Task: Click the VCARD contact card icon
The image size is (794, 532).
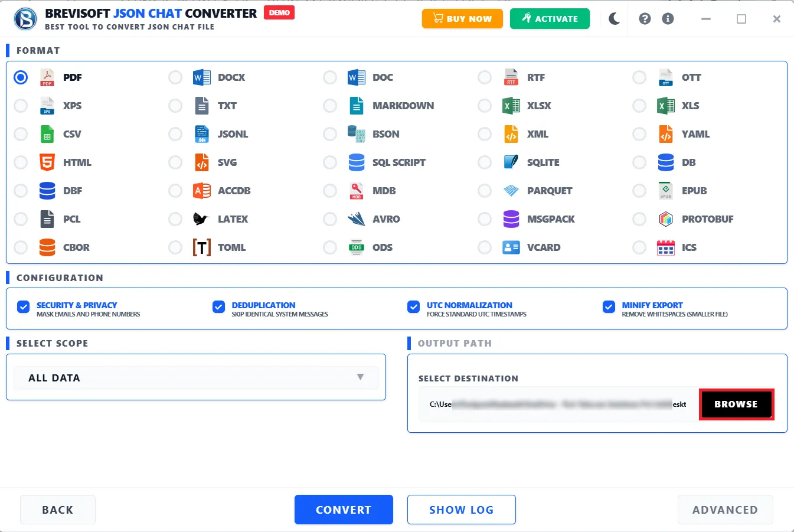Action: pos(511,247)
